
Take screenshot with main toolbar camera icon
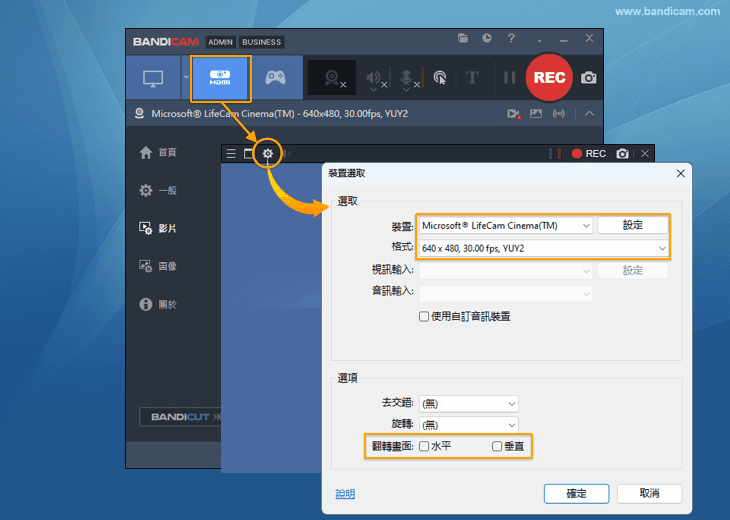click(588, 78)
